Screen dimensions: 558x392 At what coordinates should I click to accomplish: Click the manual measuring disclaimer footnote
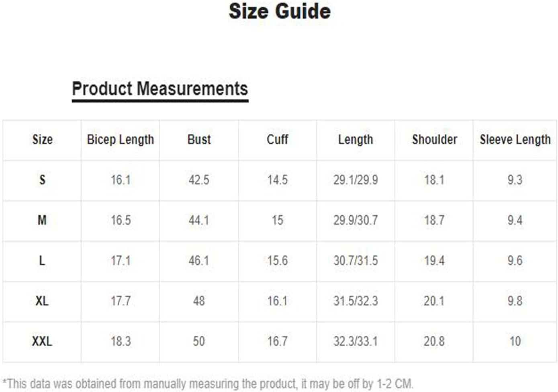(208, 384)
